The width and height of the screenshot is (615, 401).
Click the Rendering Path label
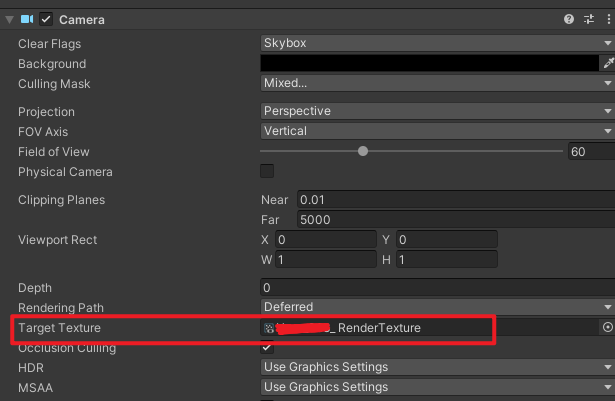[61, 308]
